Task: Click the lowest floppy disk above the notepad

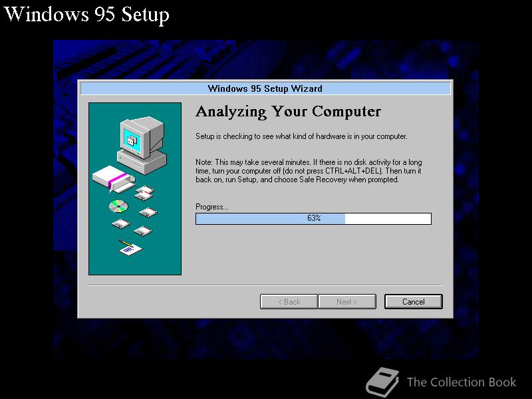Action: (x=143, y=231)
